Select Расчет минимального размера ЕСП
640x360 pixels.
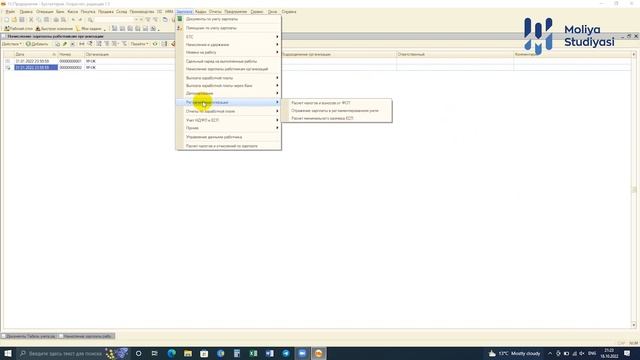(337, 118)
